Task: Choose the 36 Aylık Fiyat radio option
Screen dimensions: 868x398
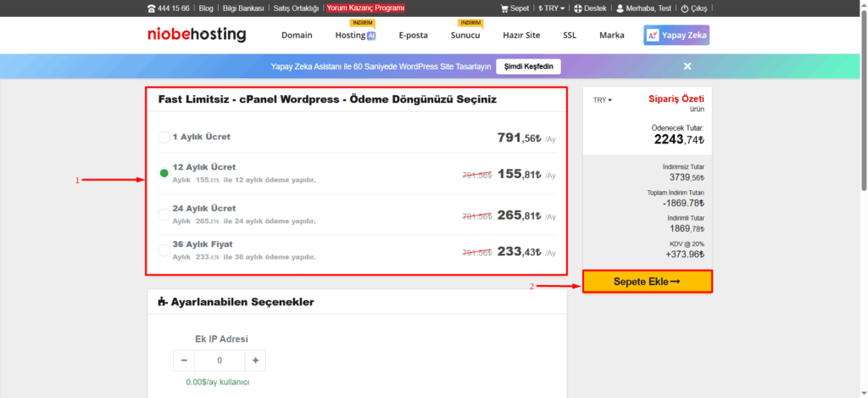Action: click(164, 250)
